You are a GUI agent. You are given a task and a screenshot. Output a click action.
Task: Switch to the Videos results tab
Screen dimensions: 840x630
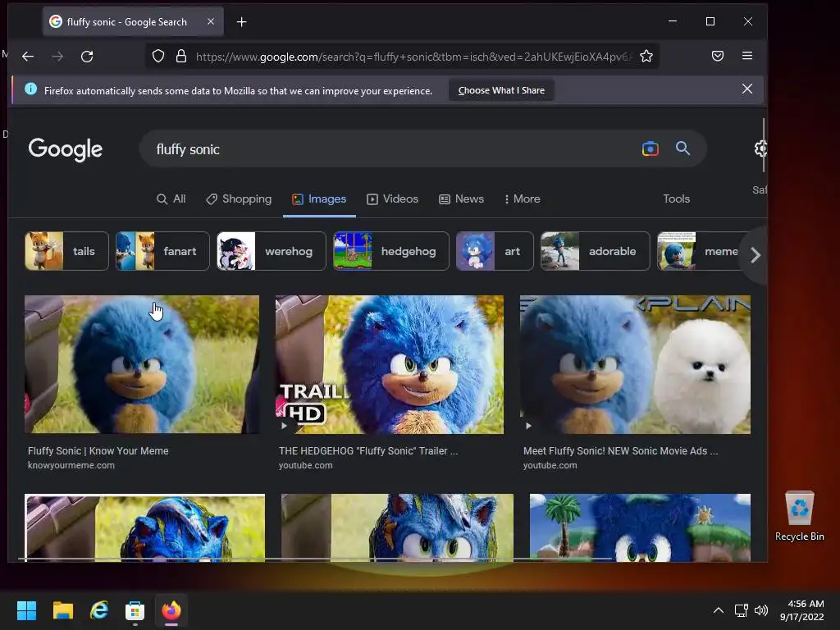(x=393, y=199)
